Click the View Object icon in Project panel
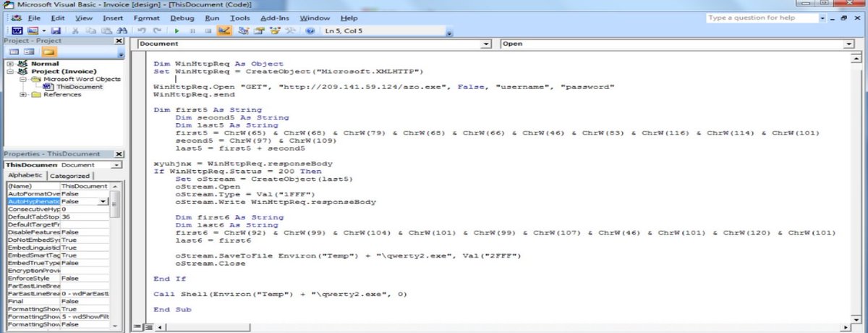The image size is (868, 333). tap(30, 51)
